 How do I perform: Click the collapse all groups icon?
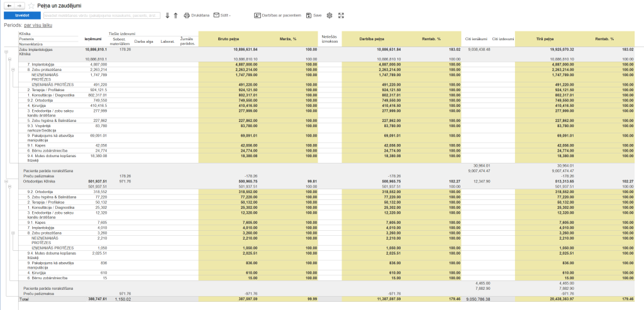(175, 15)
